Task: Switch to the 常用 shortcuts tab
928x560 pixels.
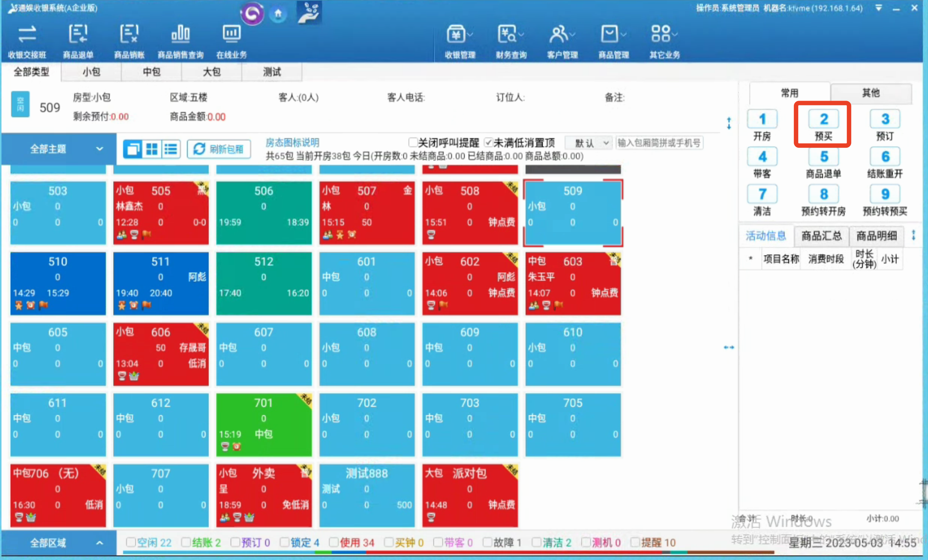Action: coord(789,93)
